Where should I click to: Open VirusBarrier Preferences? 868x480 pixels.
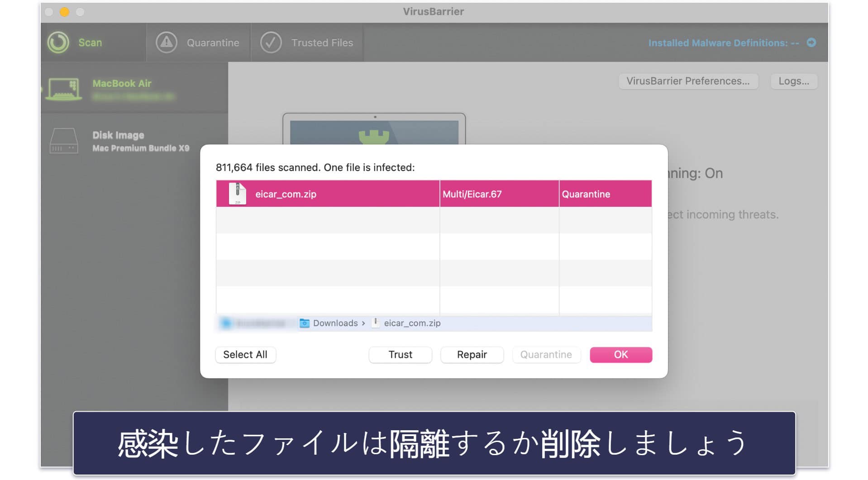688,81
